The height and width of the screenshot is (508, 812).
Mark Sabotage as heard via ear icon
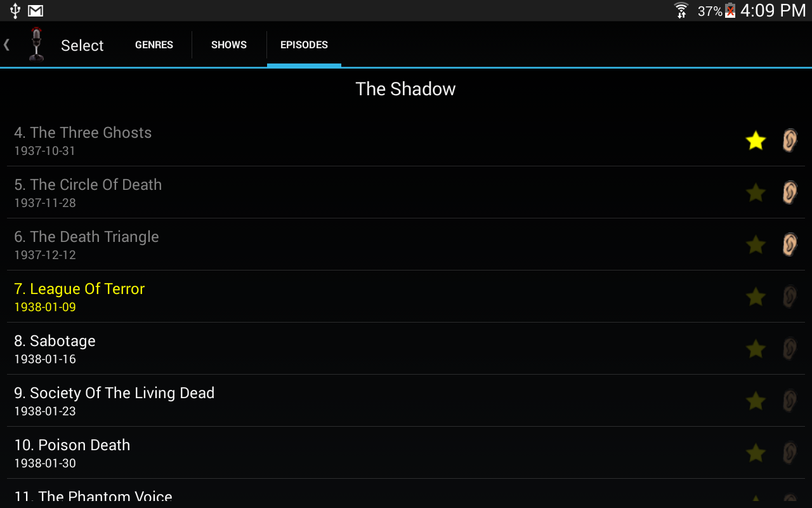(789, 349)
